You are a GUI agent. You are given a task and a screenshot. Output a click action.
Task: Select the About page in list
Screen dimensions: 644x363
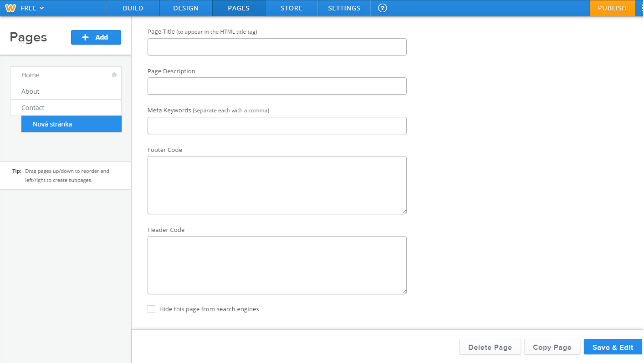[x=66, y=91]
